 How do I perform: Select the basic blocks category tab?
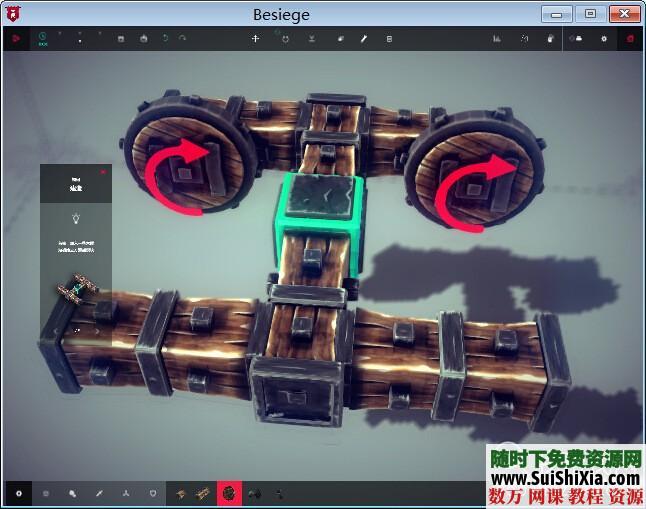[x=19, y=493]
